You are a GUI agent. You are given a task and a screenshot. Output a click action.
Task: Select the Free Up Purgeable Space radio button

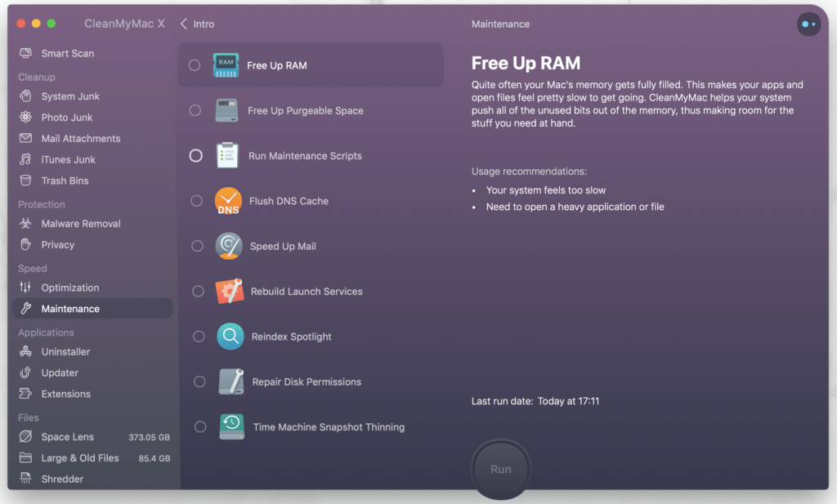tap(195, 110)
